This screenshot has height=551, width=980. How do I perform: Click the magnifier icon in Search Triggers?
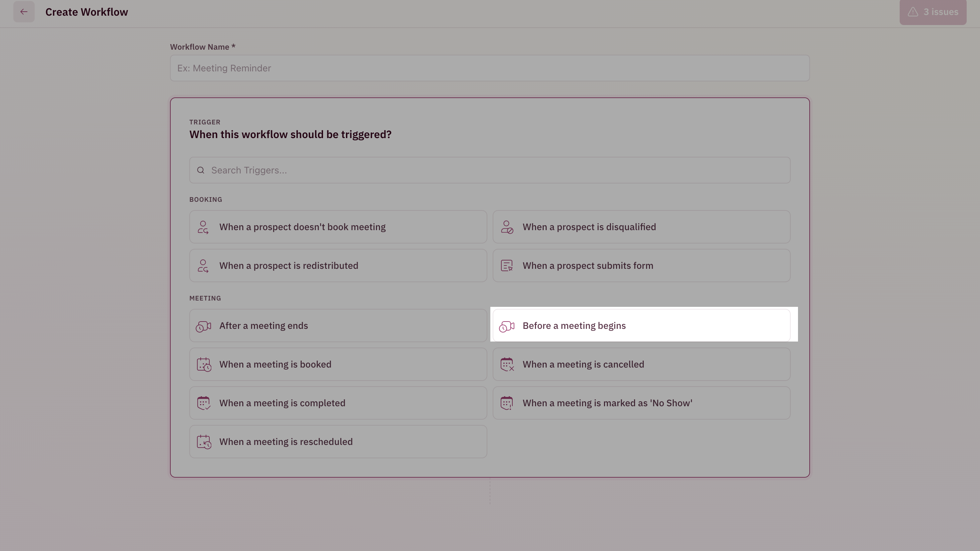point(200,170)
